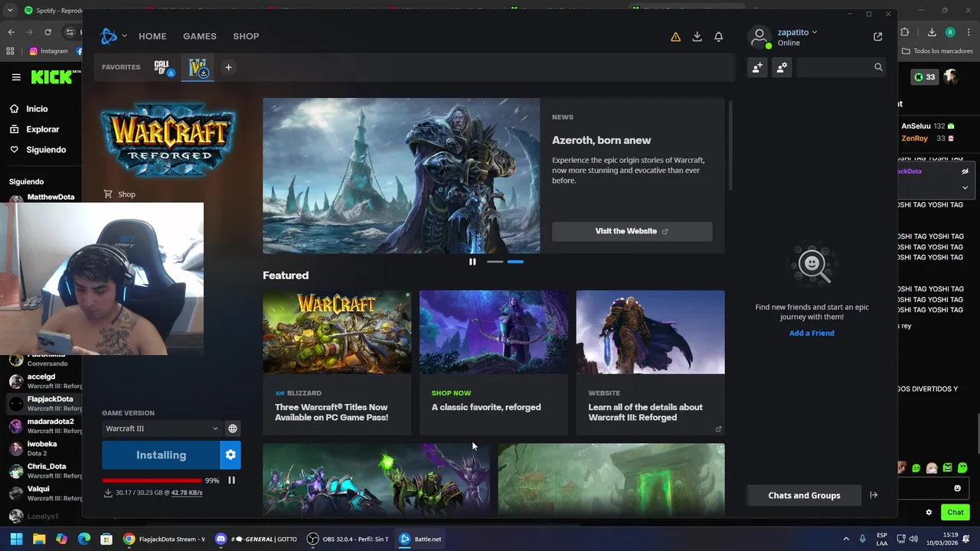Open the game settings gear button
Screen dimensions: 980x551
click(230, 455)
